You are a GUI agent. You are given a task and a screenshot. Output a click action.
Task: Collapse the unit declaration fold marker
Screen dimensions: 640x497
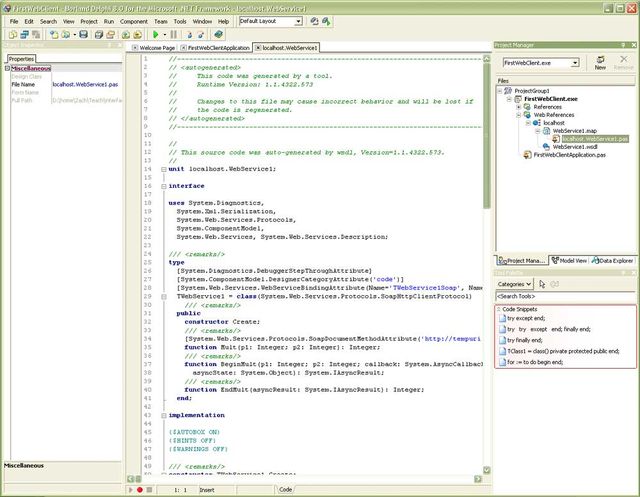click(164, 169)
